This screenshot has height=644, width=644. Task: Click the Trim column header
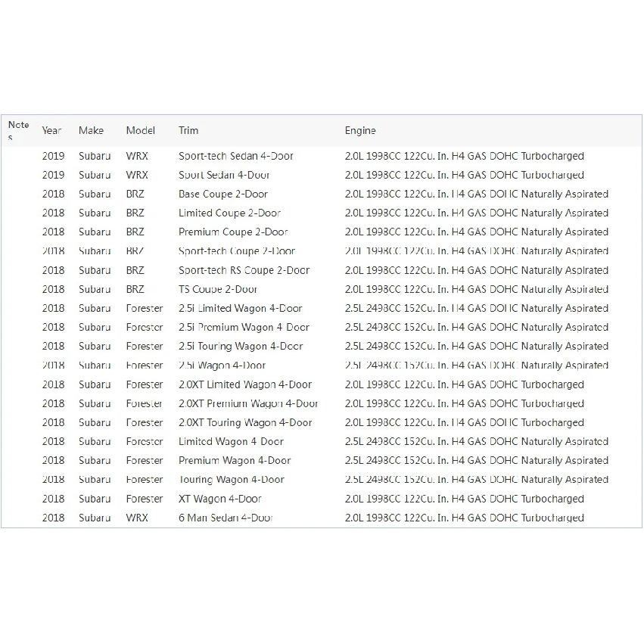(x=188, y=131)
